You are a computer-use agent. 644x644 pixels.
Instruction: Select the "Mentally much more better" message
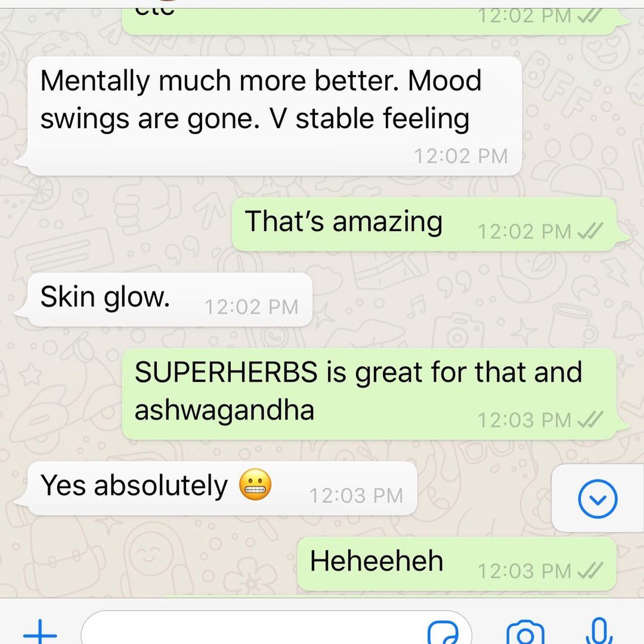point(274,116)
